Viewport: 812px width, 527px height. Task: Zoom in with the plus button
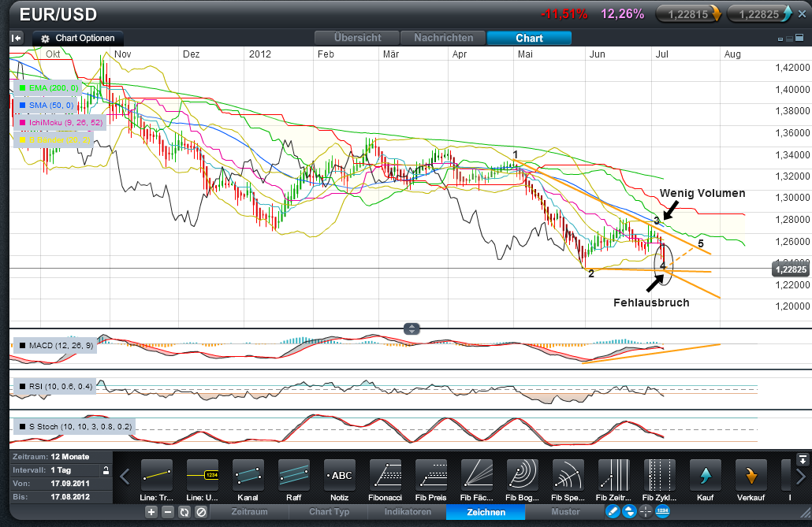(x=151, y=512)
